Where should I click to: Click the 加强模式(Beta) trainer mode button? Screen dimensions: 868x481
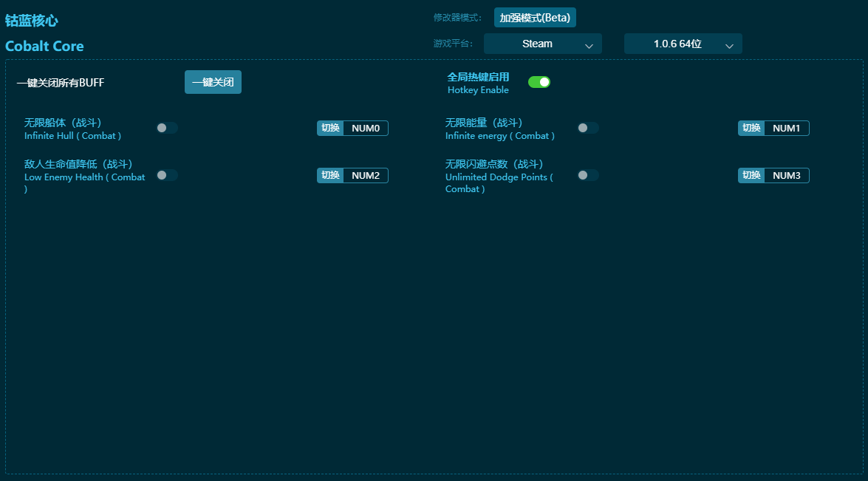click(535, 18)
